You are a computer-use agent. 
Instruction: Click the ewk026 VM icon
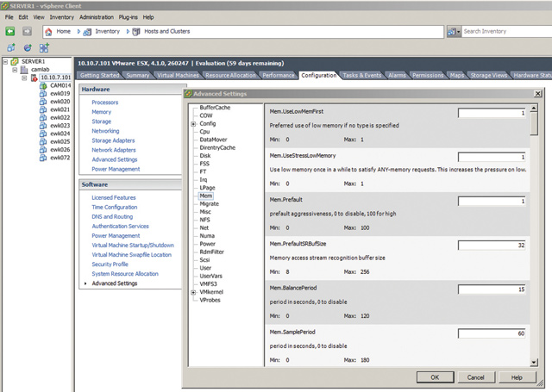(43, 150)
